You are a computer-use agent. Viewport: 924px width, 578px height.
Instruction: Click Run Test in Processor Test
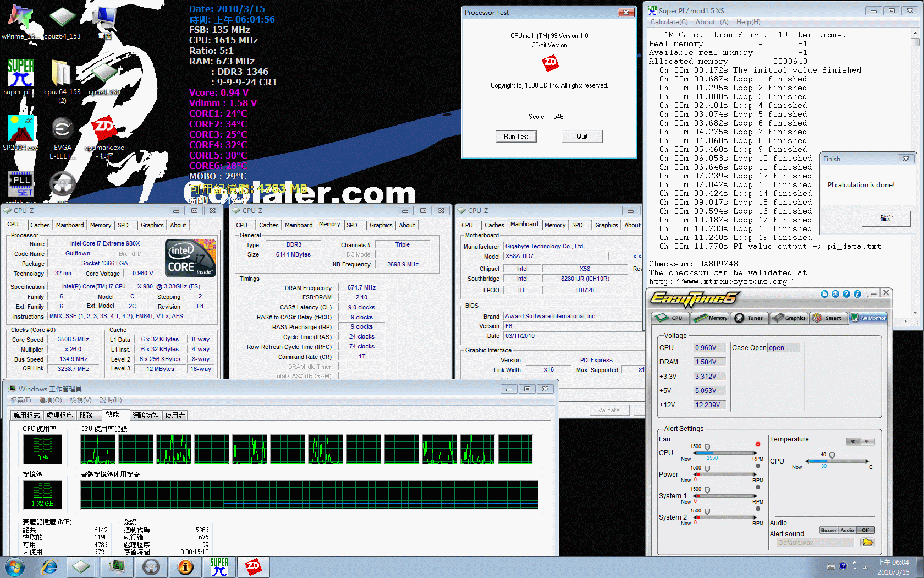pyautogui.click(x=516, y=137)
